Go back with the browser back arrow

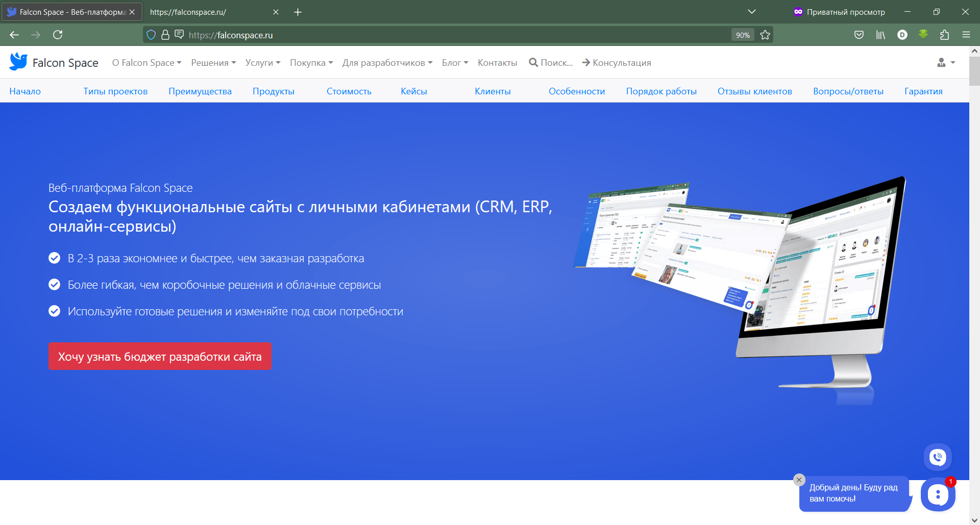pos(14,35)
